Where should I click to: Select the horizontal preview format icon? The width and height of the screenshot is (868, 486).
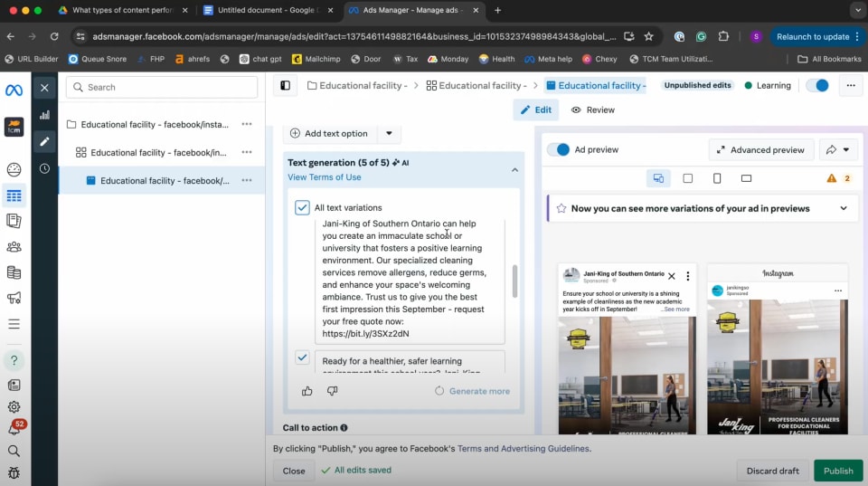[x=746, y=178]
